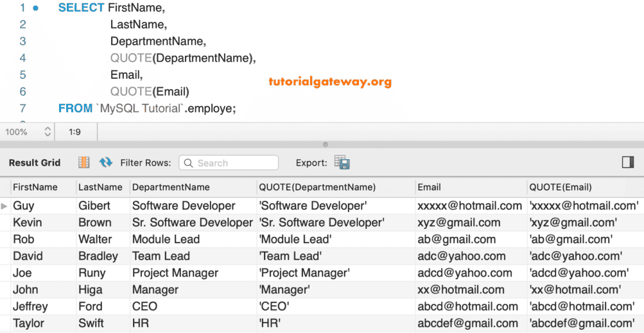
Task: Click the QUOTE(DepartmentName) column header
Action: click(317, 187)
